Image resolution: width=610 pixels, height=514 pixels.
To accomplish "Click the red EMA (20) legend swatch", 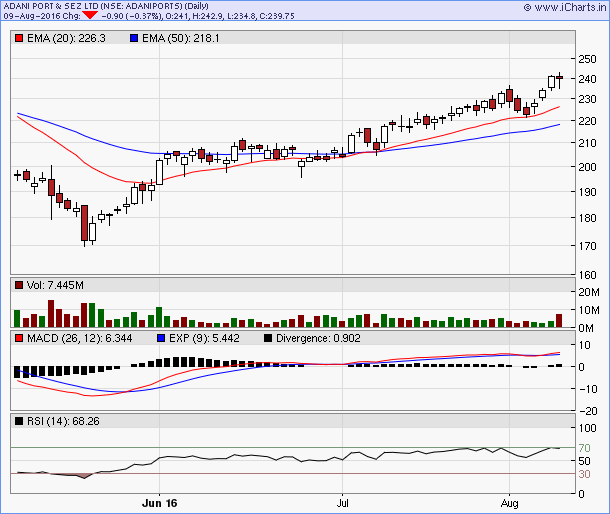I will 19,38.
